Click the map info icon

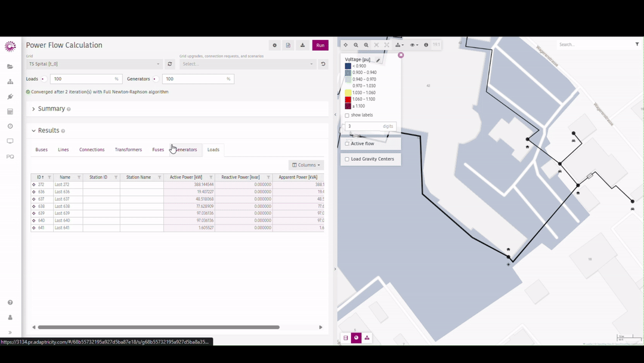(x=426, y=45)
